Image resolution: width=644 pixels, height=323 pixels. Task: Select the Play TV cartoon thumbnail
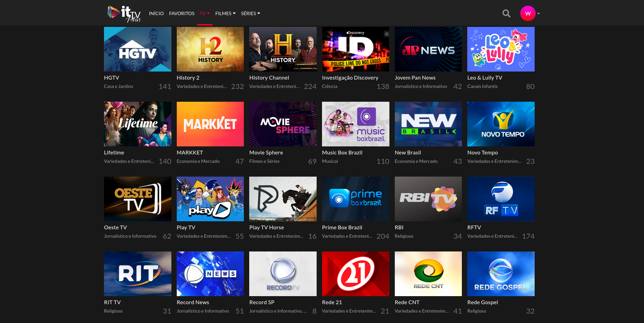pyautogui.click(x=210, y=199)
